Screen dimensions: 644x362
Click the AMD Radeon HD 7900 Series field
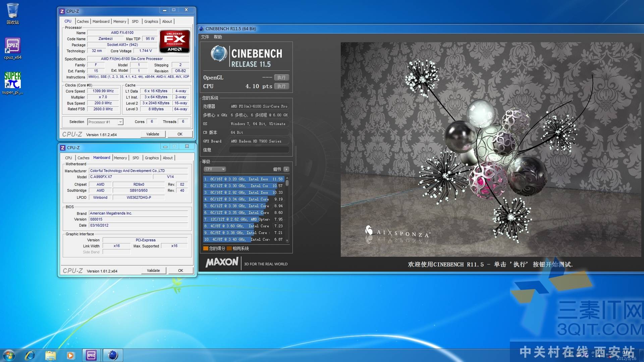pos(259,141)
